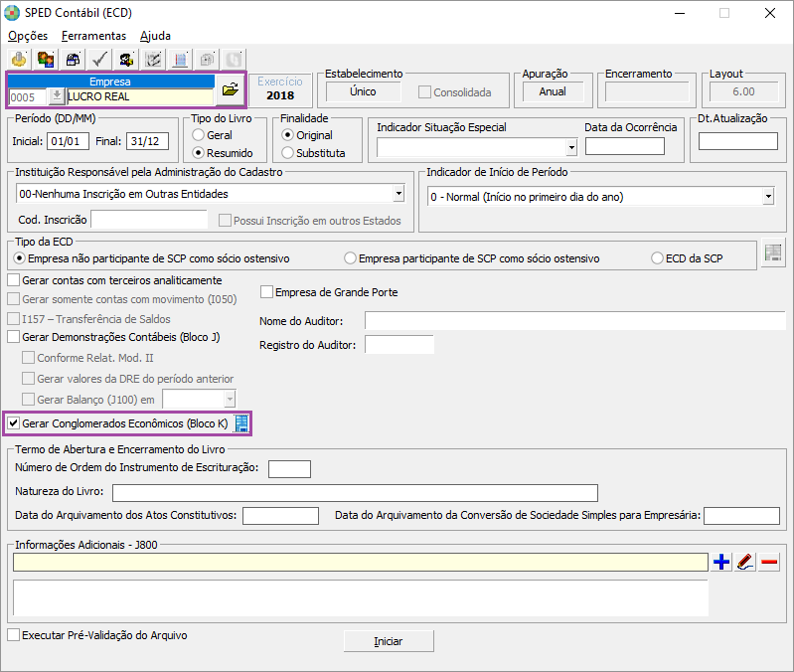This screenshot has height=672, width=794.
Task: Open Gerar Balanço (J100) em dropdown
Action: tap(230, 399)
